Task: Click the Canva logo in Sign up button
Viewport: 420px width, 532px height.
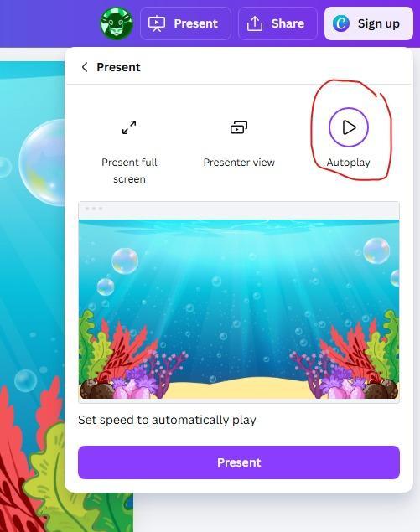Action: point(341,23)
